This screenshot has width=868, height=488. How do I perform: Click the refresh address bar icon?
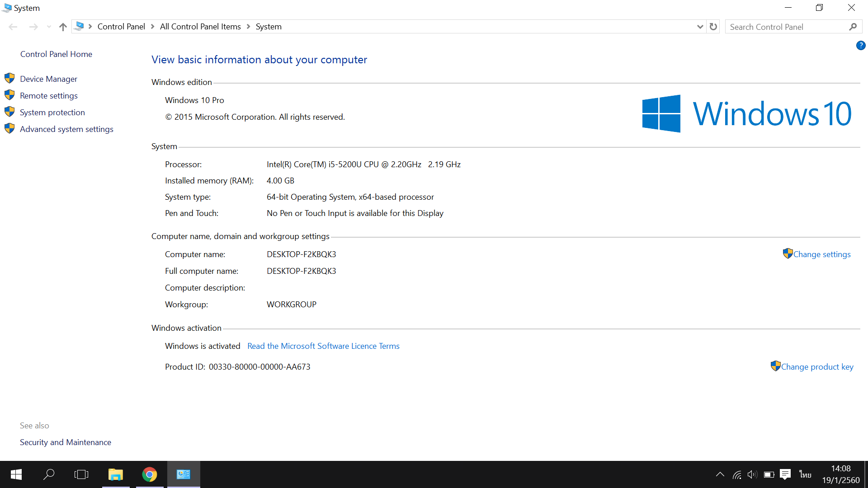coord(713,27)
